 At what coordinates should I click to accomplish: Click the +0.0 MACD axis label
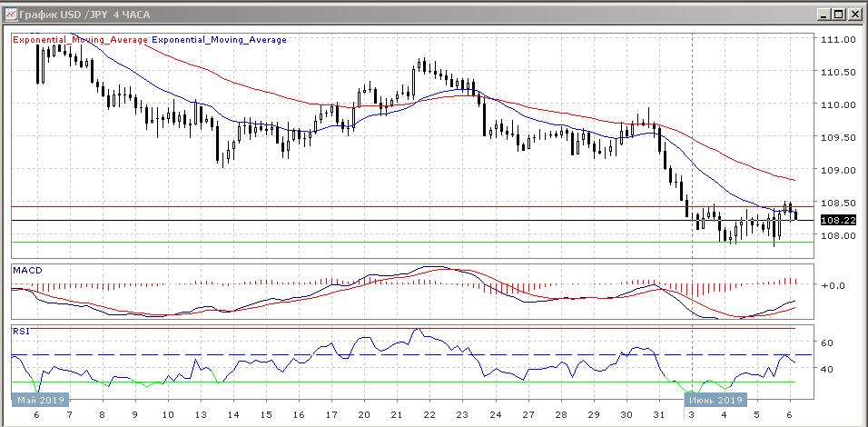833,286
